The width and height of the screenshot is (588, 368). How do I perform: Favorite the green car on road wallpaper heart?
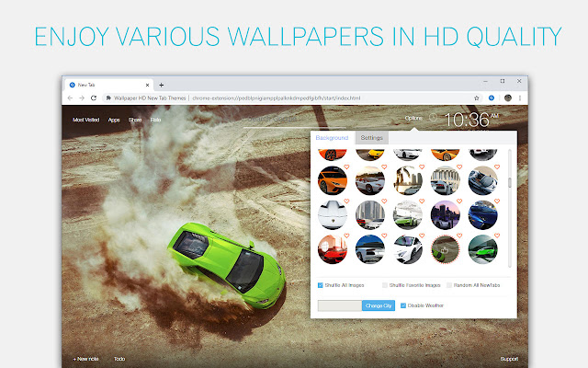pos(497,236)
